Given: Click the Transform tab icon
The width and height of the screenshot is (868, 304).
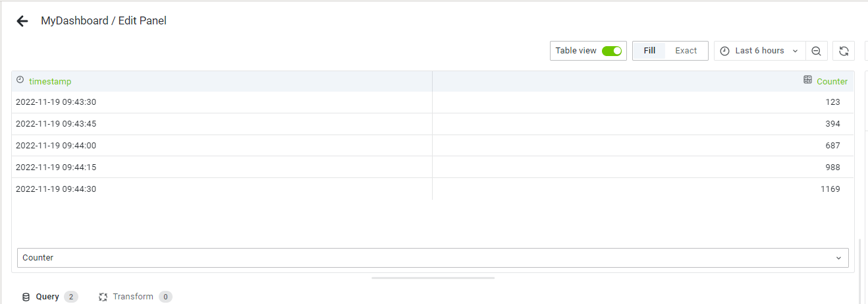Looking at the screenshot, I should 103,297.
